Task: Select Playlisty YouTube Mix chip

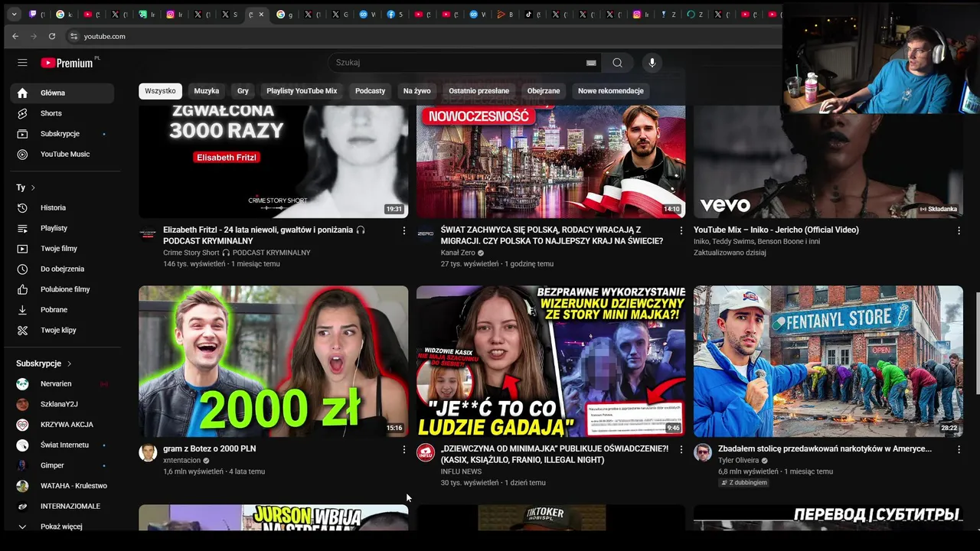Action: (x=302, y=91)
